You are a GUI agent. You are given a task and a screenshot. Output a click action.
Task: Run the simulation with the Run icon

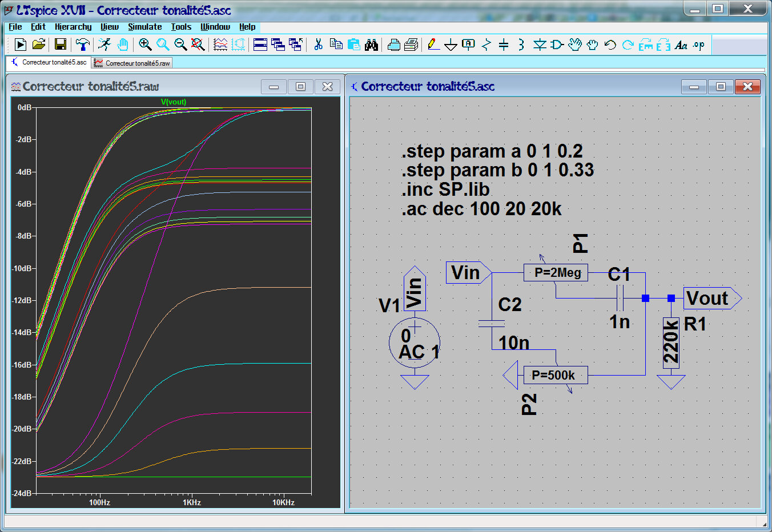point(21,45)
